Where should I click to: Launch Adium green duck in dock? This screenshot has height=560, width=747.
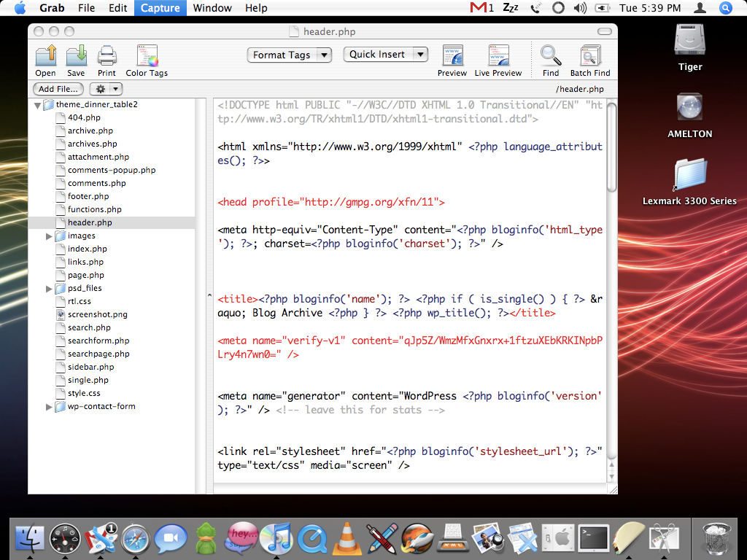206,539
